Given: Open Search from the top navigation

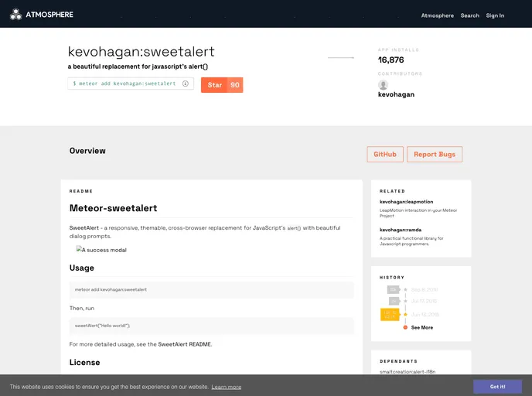Looking at the screenshot, I should pos(470,15).
